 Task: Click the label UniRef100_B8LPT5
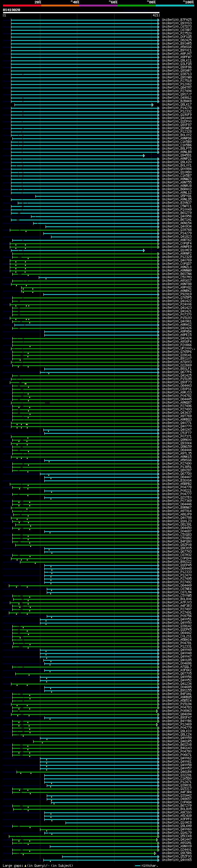(x=177, y=149)
